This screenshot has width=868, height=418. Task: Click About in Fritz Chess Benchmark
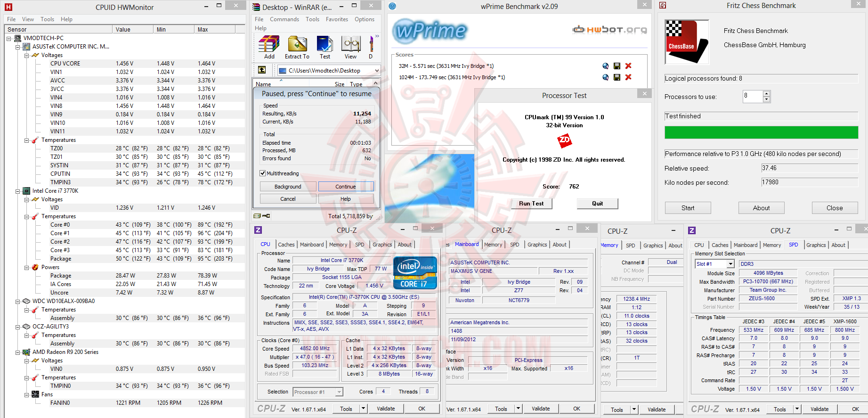click(x=761, y=208)
